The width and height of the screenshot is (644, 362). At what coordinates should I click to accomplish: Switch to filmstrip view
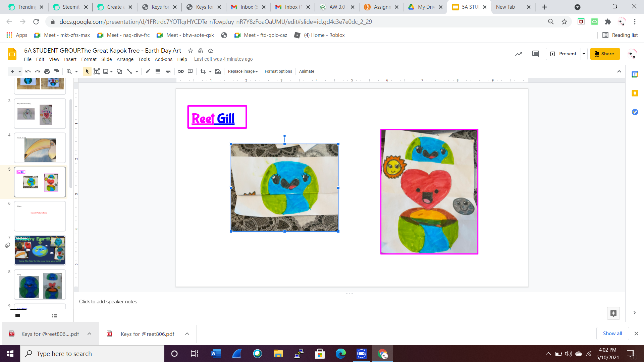tap(18, 315)
